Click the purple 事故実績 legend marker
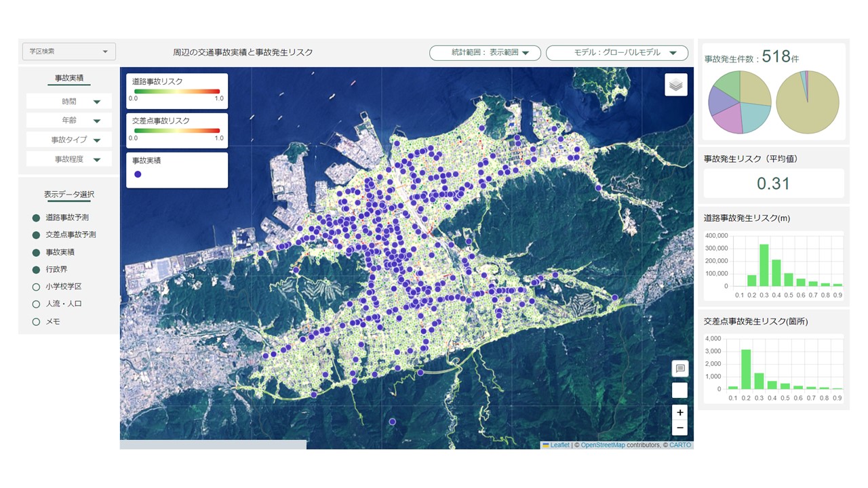The height and width of the screenshot is (488, 868). [138, 174]
